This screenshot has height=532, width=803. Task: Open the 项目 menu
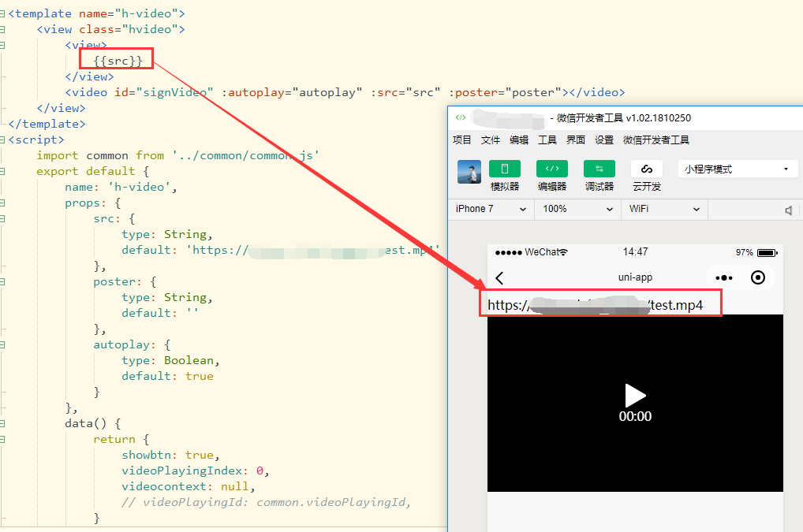462,140
